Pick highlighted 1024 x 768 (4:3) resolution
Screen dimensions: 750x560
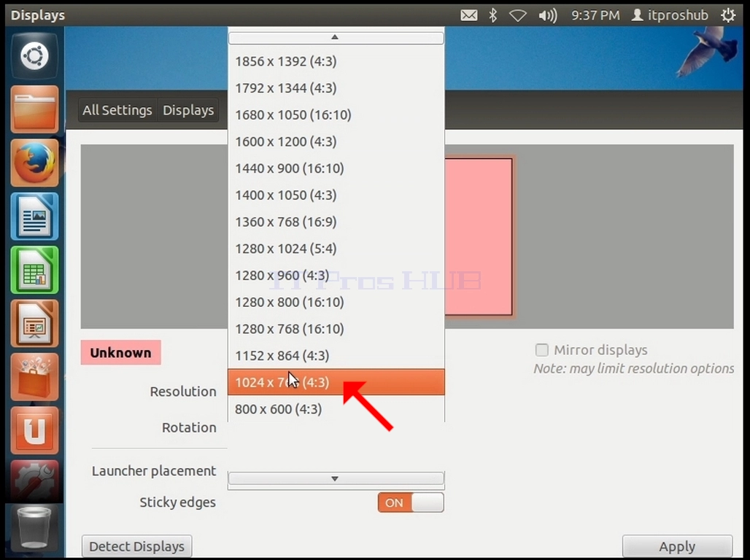point(336,382)
